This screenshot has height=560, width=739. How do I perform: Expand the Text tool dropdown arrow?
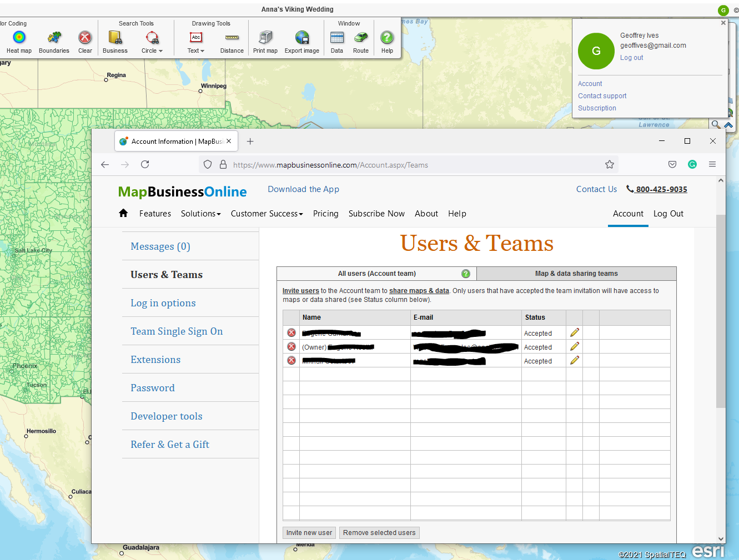pyautogui.click(x=203, y=51)
